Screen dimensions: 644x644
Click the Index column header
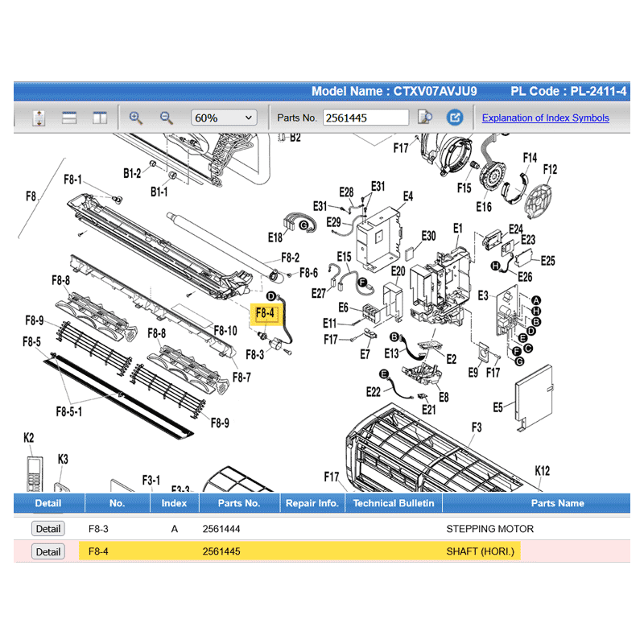tap(174, 503)
